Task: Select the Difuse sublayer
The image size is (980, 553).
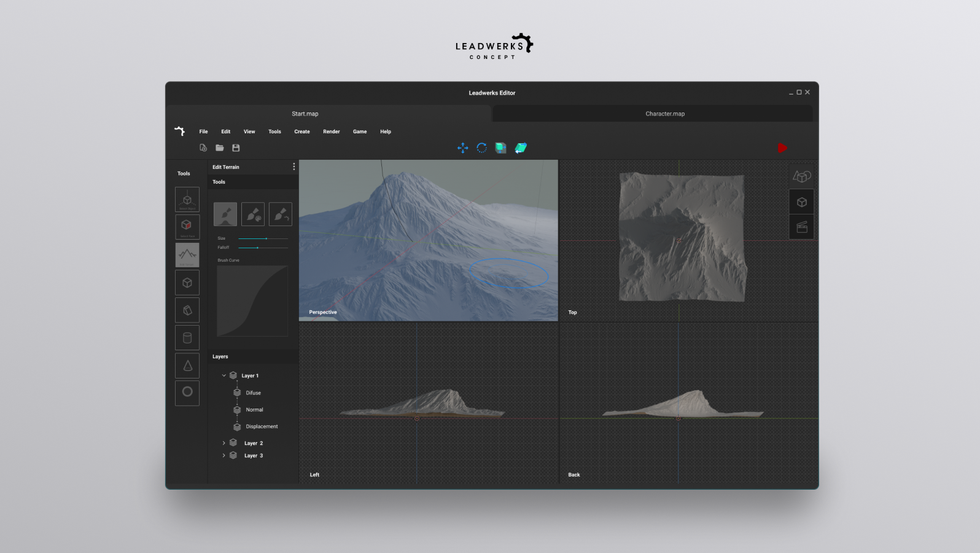Action: [x=254, y=393]
